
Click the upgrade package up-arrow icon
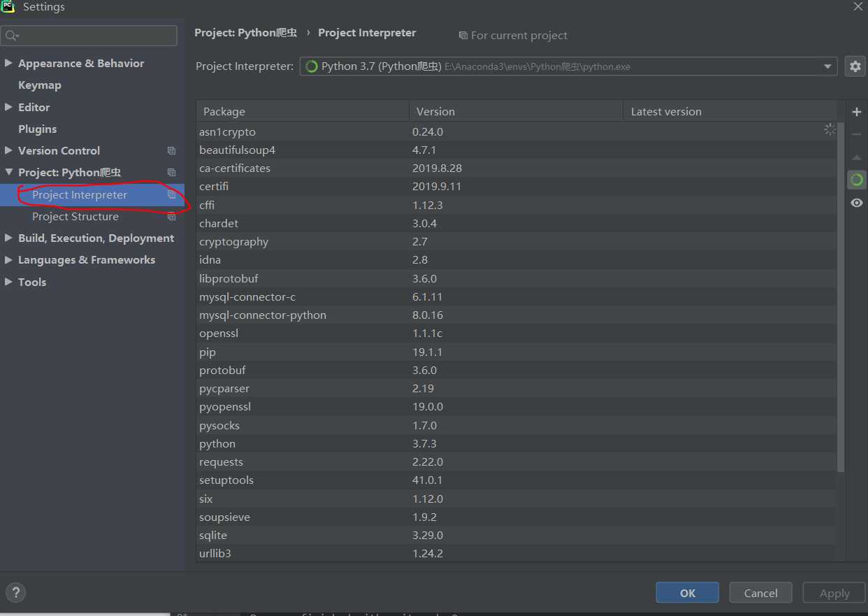[x=857, y=157]
